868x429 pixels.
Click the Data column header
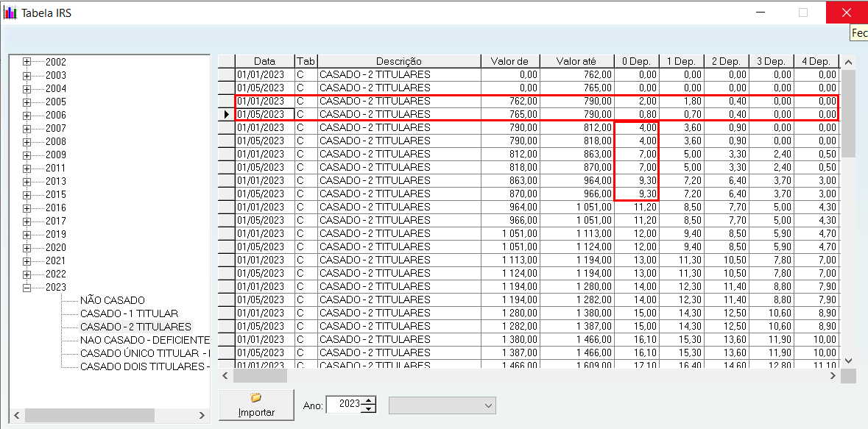point(264,62)
